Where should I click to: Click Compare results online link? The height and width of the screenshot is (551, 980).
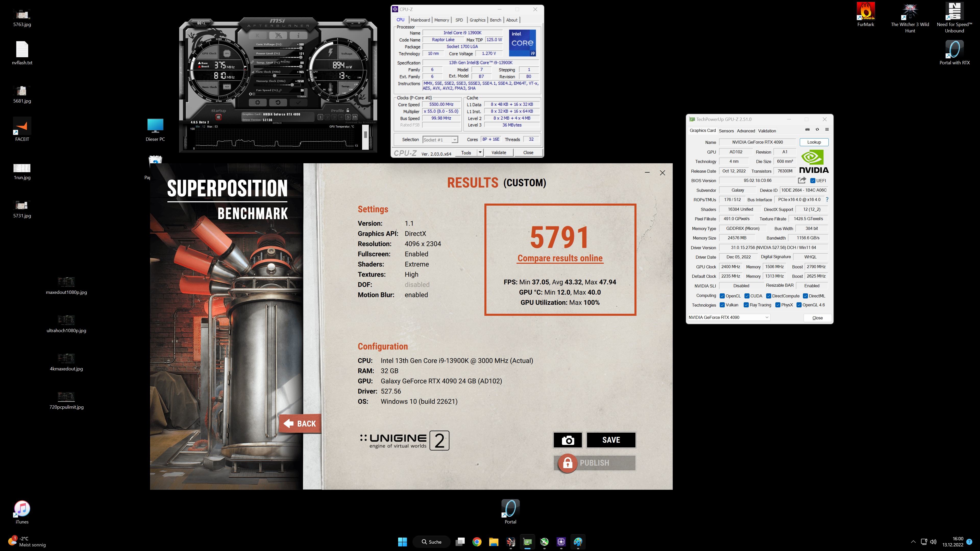coord(560,258)
